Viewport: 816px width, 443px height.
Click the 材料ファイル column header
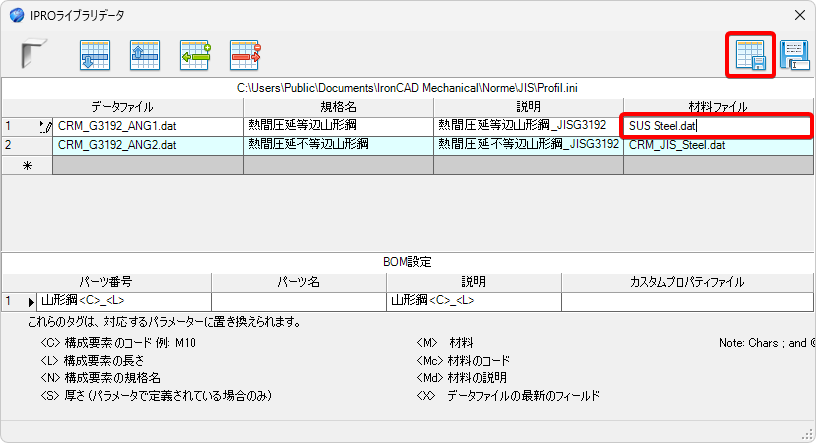tap(718, 107)
